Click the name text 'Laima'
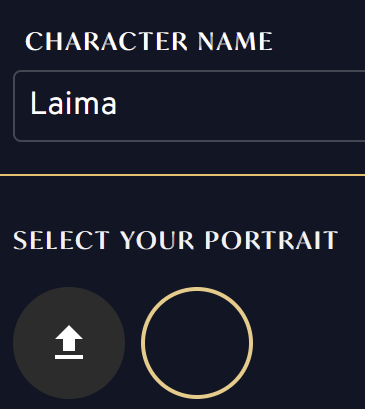This screenshot has width=365, height=409. [x=73, y=103]
